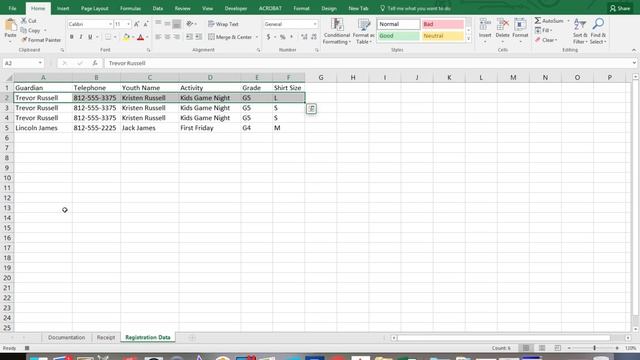Open the Documentation sheet tab
This screenshot has width=640, height=360.
(x=67, y=338)
